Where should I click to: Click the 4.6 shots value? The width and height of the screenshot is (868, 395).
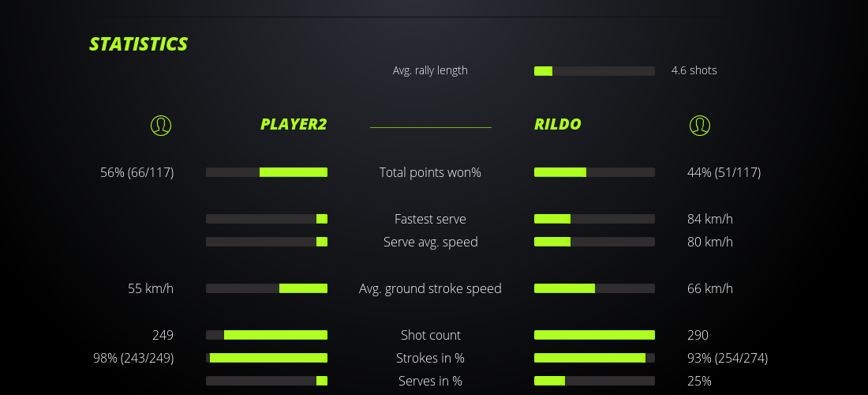[694, 70]
